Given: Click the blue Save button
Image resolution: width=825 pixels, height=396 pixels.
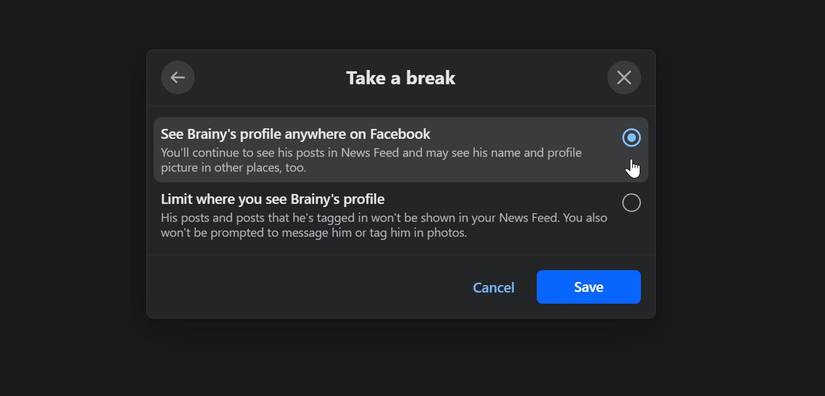Looking at the screenshot, I should [589, 287].
